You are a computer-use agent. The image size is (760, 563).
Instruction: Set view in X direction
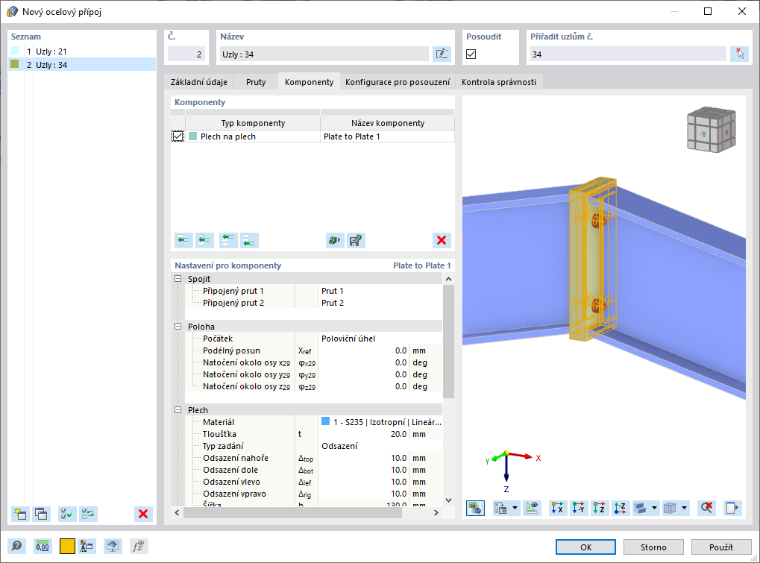click(x=557, y=508)
